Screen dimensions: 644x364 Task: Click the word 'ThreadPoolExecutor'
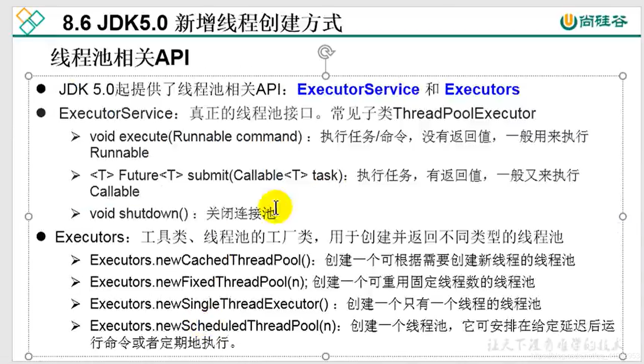(464, 113)
